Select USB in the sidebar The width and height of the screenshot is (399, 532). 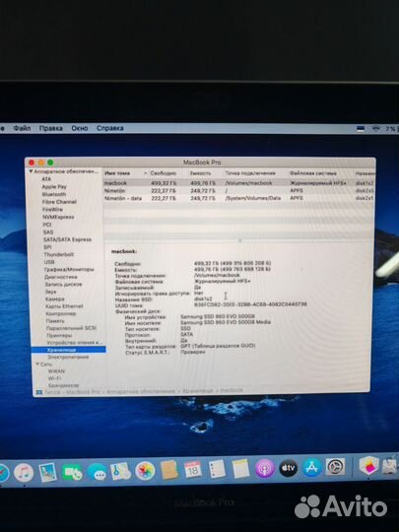pyautogui.click(x=49, y=262)
